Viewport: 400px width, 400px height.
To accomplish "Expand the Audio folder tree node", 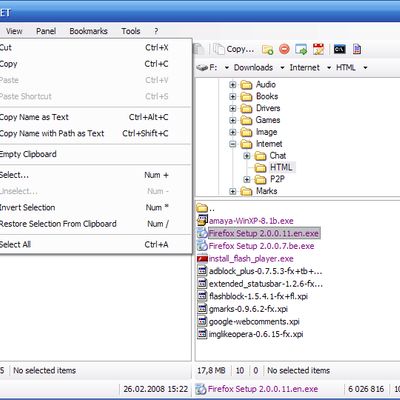I will (233, 85).
